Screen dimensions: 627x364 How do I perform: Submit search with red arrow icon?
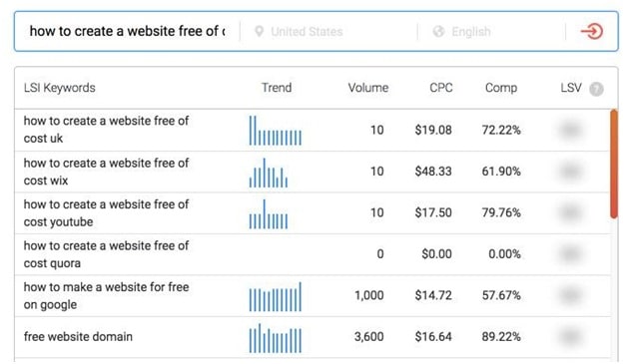click(592, 31)
